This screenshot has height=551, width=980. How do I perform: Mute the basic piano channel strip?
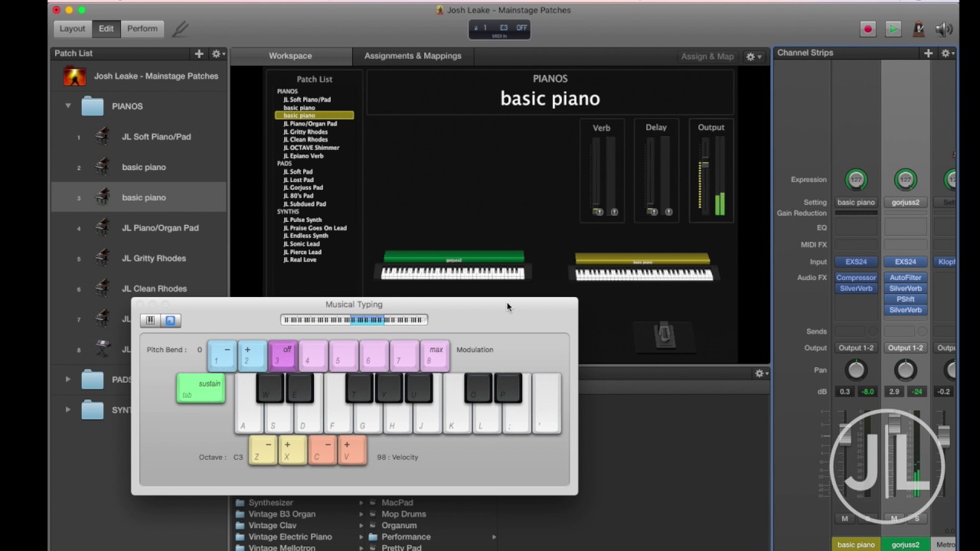(845, 518)
